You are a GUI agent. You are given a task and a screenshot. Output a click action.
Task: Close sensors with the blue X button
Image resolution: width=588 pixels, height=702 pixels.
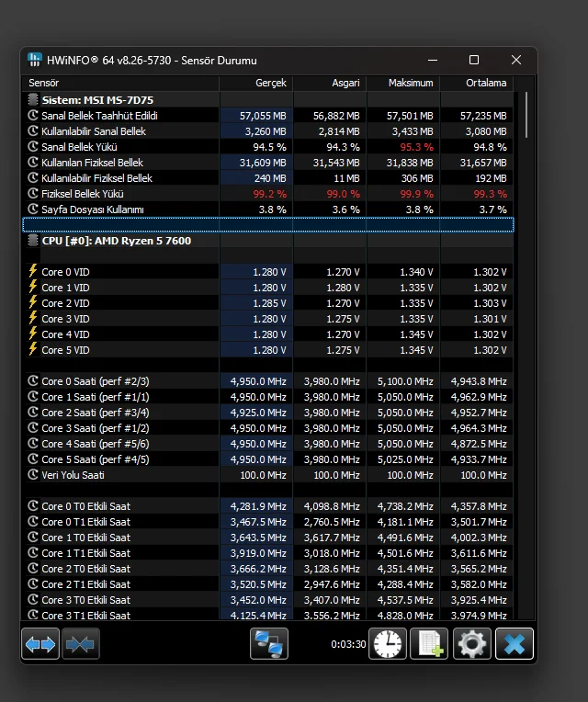[x=514, y=644]
